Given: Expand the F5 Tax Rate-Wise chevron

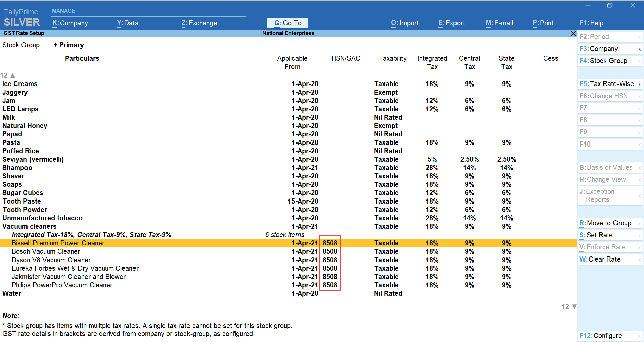Looking at the screenshot, I should 640,84.
